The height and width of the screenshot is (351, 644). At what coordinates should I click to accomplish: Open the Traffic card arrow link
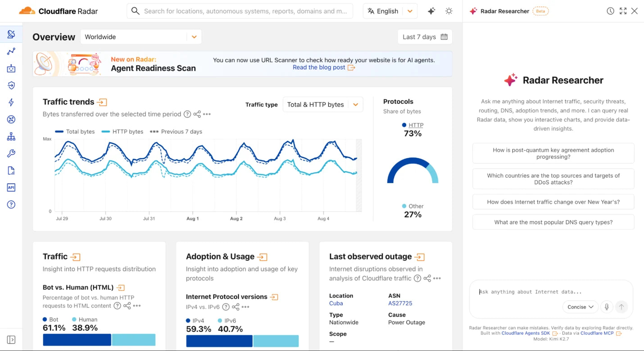76,257
